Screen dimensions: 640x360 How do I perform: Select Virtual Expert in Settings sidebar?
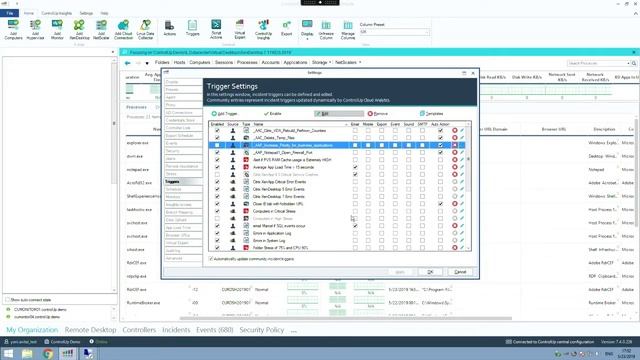(x=183, y=243)
